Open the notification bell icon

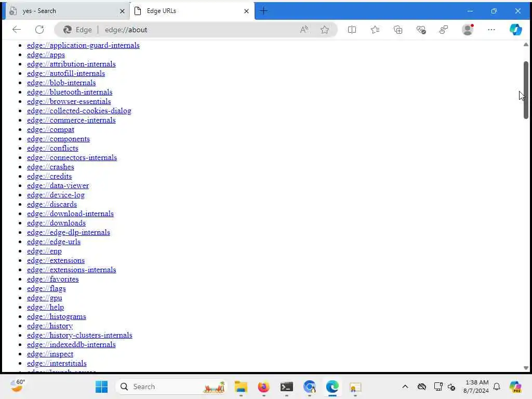pyautogui.click(x=497, y=387)
